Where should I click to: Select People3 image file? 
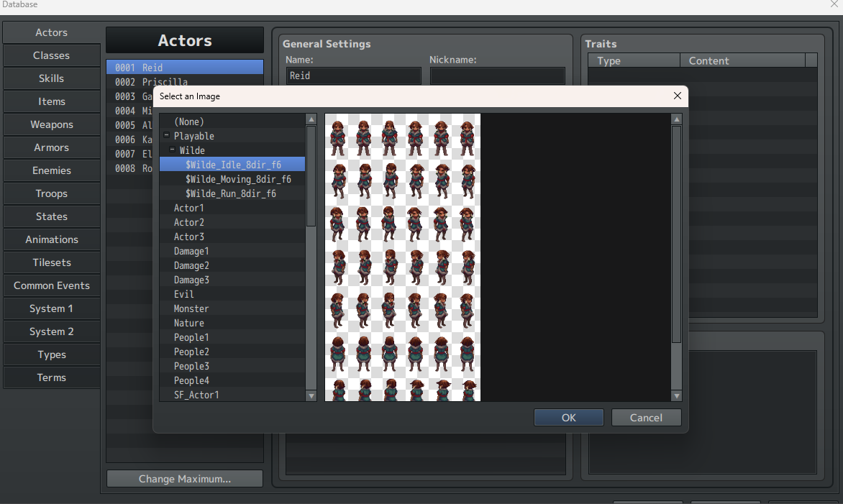click(232, 366)
